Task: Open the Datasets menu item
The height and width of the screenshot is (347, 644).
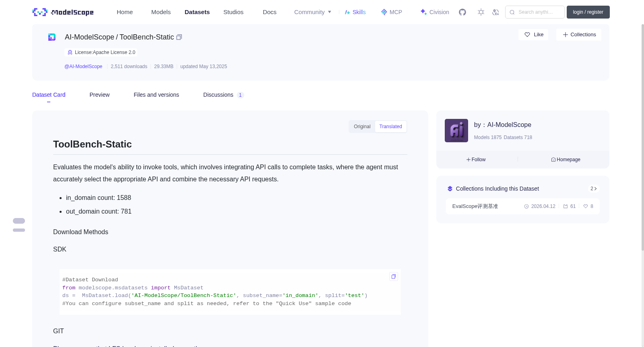Action: click(197, 12)
